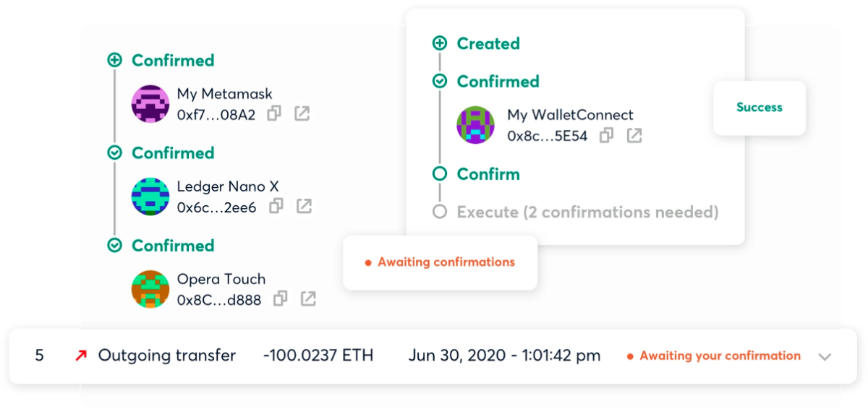Viewport: 868px width, 409px height.
Task: Click the Success status badge
Action: click(x=759, y=108)
